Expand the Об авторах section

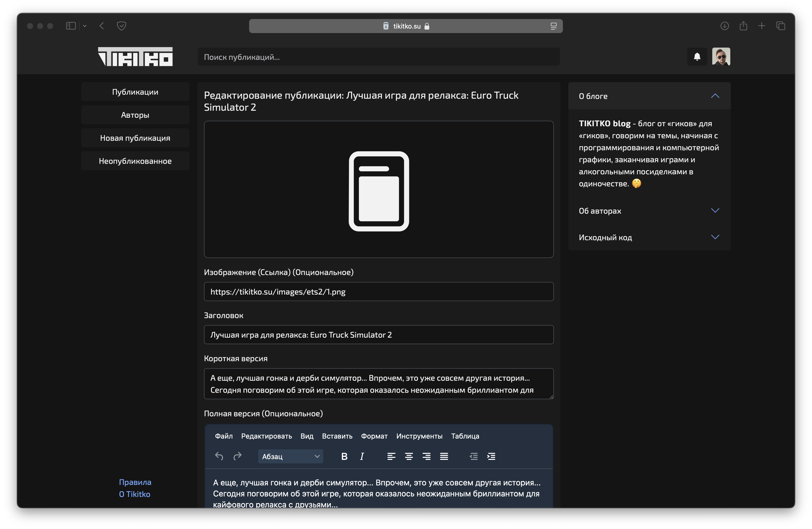(x=715, y=210)
